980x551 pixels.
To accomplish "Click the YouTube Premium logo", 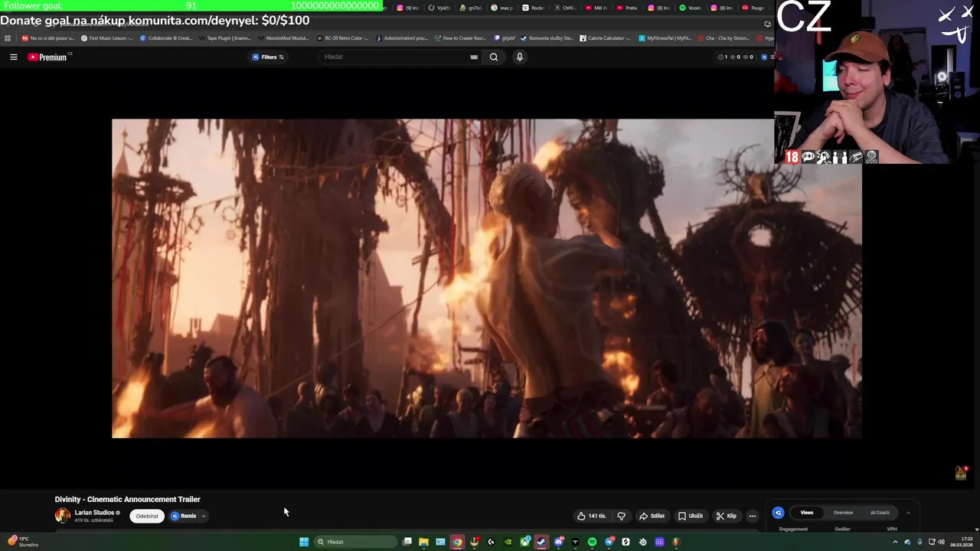I will click(48, 57).
